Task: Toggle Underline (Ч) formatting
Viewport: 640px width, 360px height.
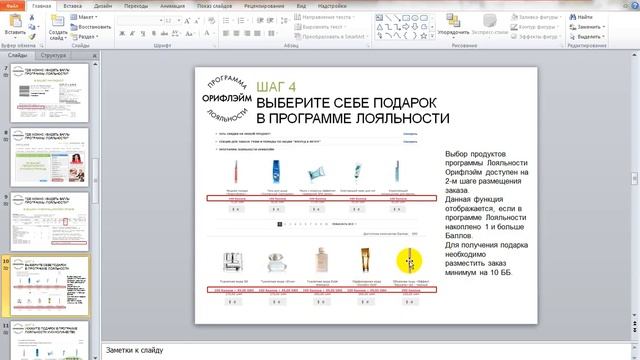Action: [143, 33]
